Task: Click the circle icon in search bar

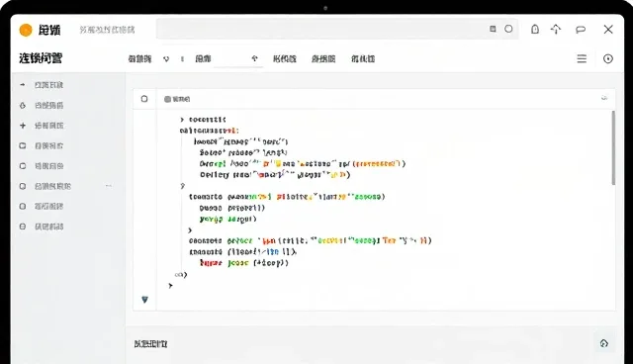Action: pyautogui.click(x=508, y=29)
